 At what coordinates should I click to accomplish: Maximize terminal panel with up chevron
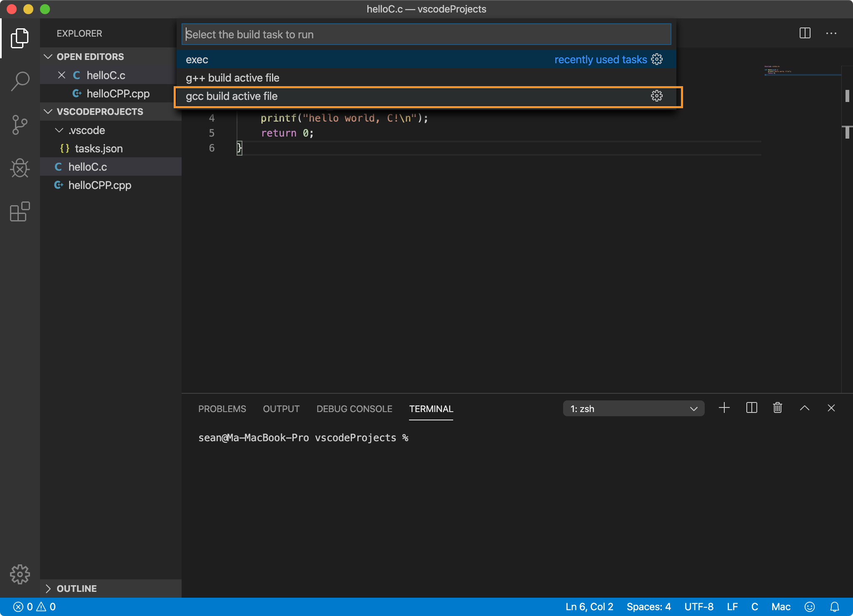[x=804, y=408]
